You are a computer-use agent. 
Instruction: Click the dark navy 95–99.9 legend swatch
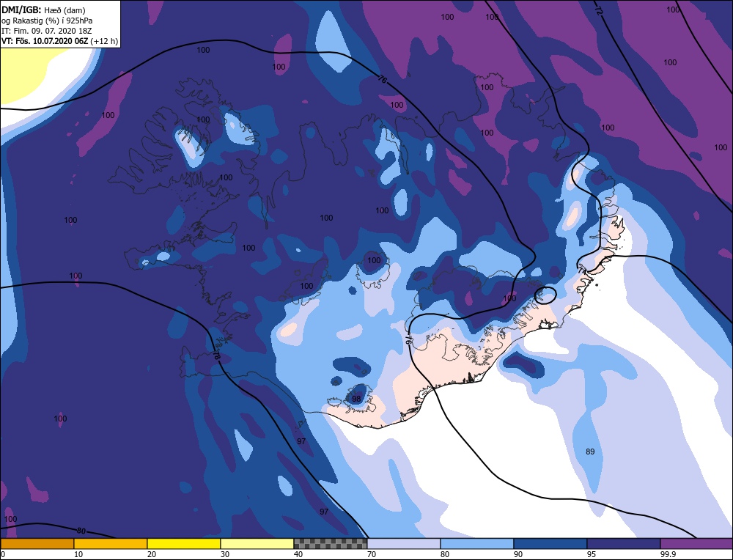click(x=624, y=543)
